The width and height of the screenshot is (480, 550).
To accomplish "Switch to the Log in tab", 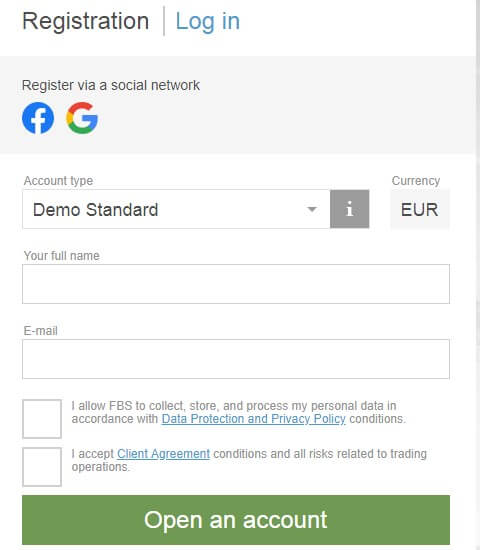I will 208,21.
